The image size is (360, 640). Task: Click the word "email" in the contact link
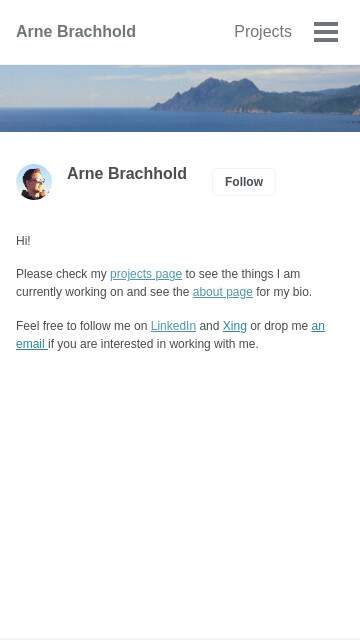pyautogui.click(x=31, y=344)
